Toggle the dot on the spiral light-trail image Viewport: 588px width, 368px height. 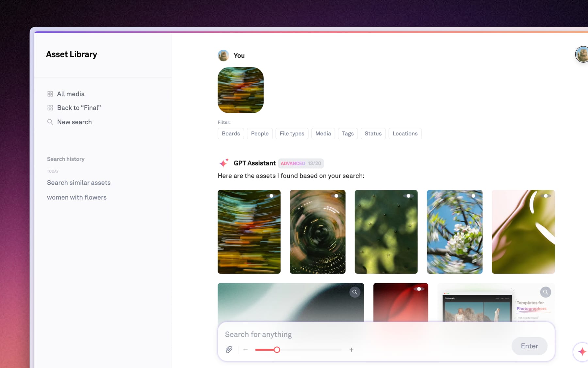(336, 196)
